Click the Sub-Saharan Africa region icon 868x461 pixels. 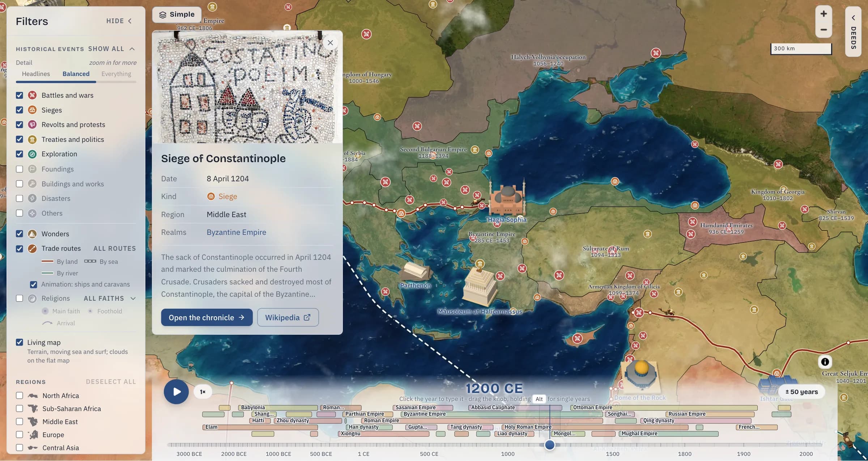tap(33, 409)
